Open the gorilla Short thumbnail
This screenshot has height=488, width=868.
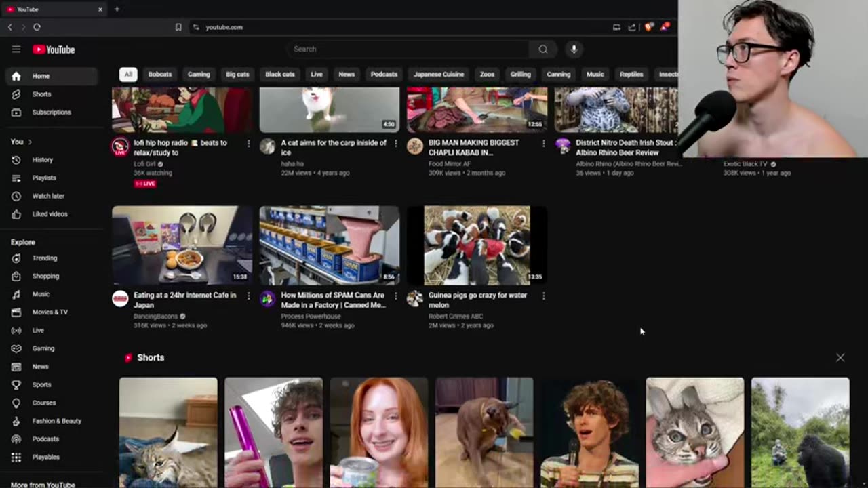point(800,432)
